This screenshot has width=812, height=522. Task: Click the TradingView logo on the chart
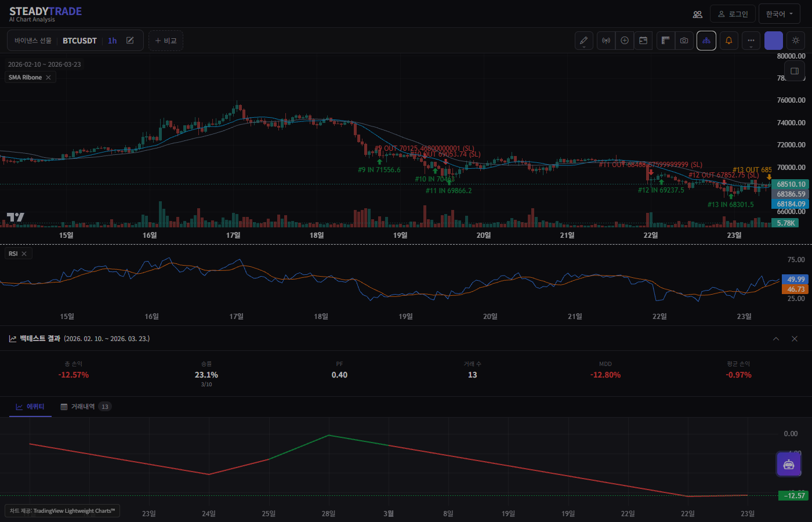point(15,217)
